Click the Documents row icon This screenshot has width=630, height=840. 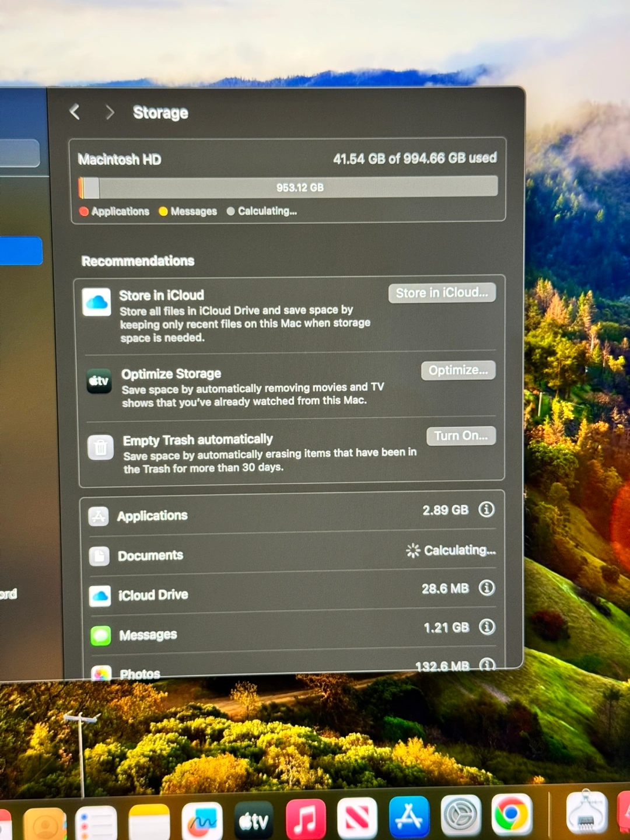(99, 556)
